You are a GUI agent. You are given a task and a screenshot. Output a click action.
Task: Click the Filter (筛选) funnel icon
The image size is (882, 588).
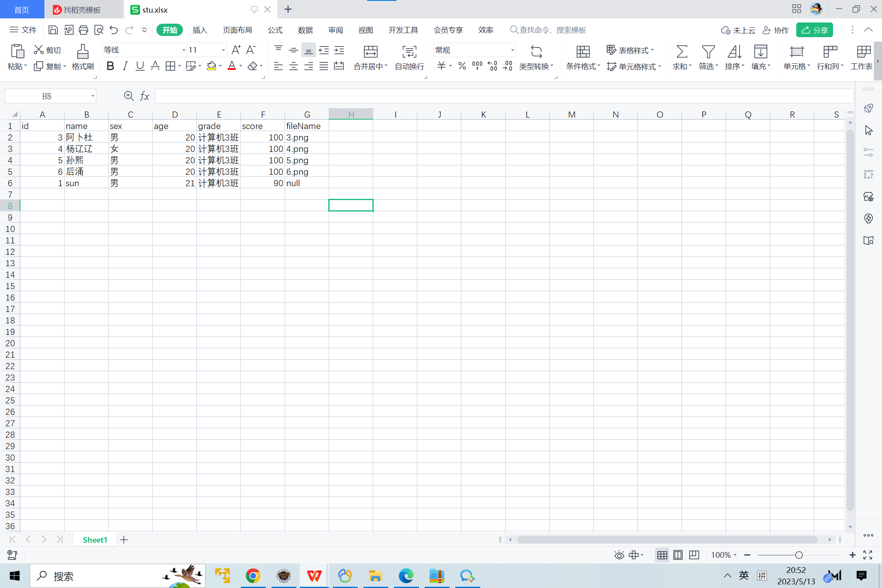click(708, 52)
